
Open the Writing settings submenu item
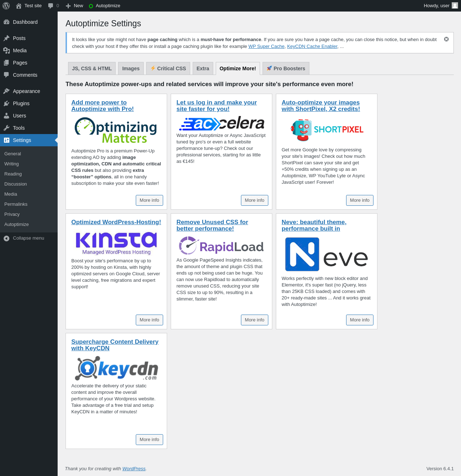point(12,164)
